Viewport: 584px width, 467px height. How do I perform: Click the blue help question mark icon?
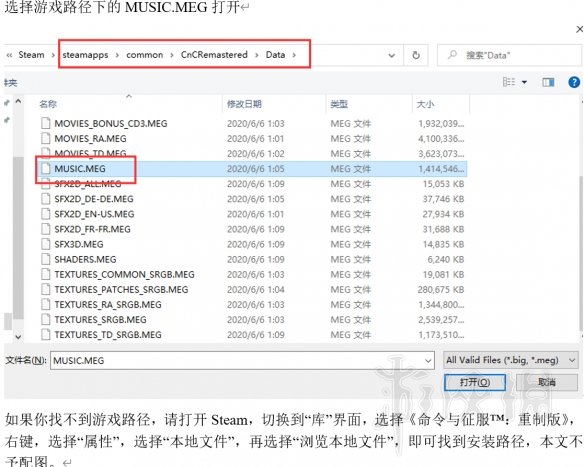574,82
